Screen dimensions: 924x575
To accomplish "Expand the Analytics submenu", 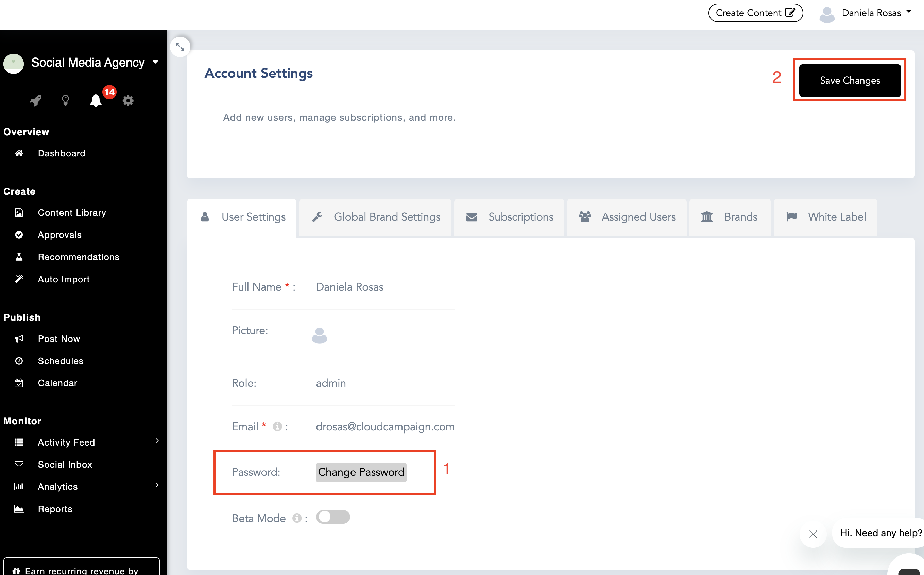I will point(157,485).
